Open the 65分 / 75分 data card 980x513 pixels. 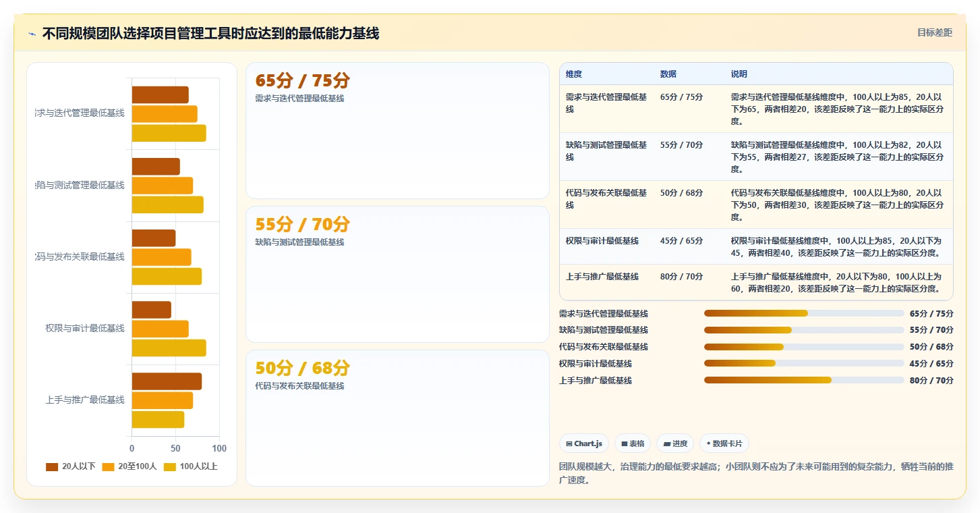click(x=397, y=130)
